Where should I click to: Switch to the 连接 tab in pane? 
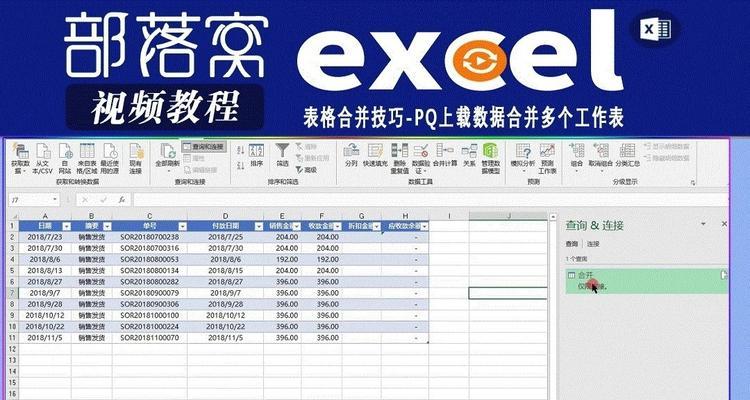(x=593, y=244)
